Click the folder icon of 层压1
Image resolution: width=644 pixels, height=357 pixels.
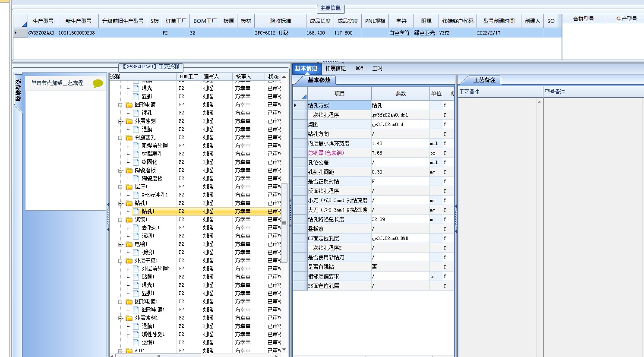coord(129,187)
